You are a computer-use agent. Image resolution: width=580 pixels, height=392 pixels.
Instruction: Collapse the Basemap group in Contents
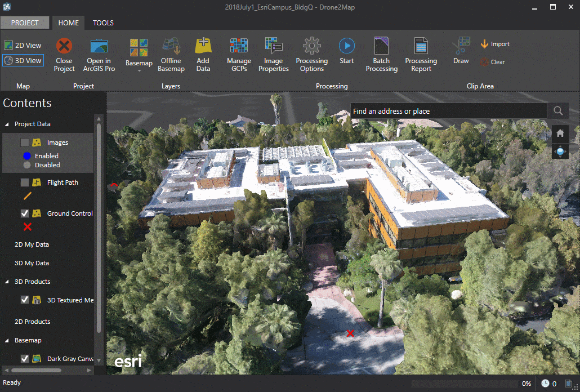pyautogui.click(x=7, y=340)
